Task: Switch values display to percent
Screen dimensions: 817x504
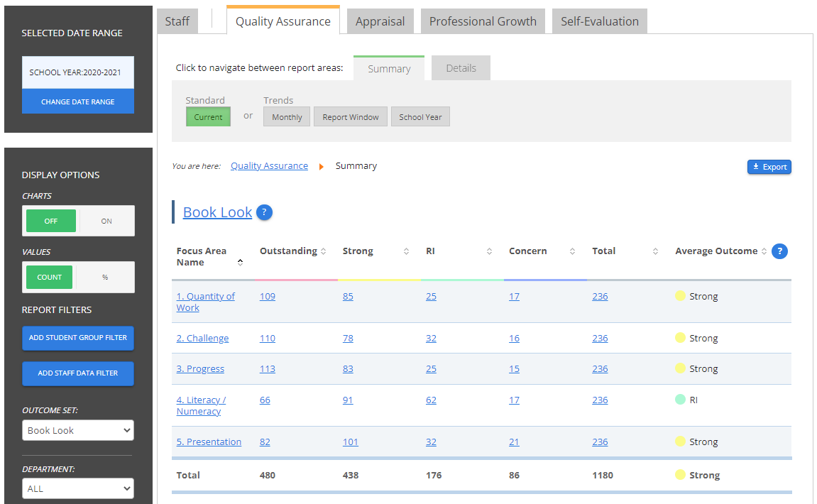Action: (105, 277)
